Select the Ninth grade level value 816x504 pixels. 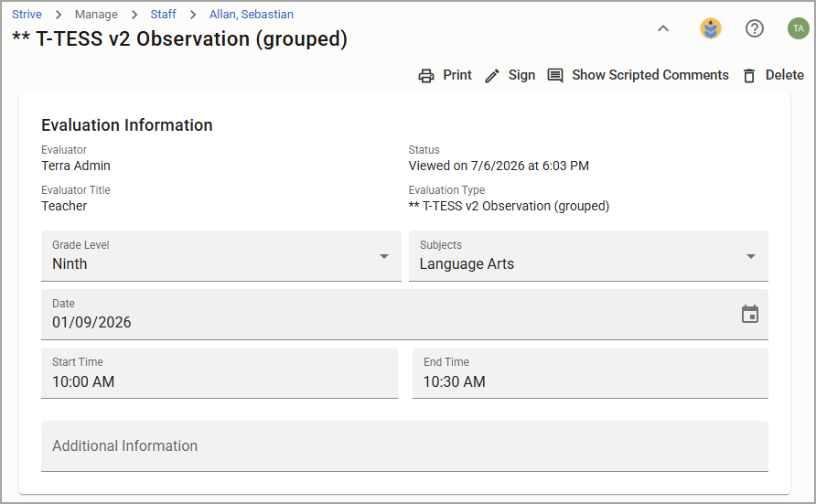tap(70, 263)
